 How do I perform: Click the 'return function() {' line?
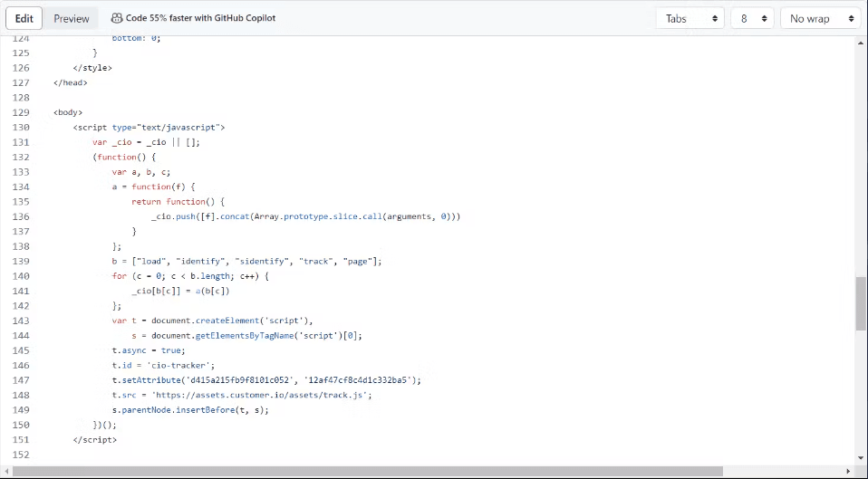(x=178, y=202)
